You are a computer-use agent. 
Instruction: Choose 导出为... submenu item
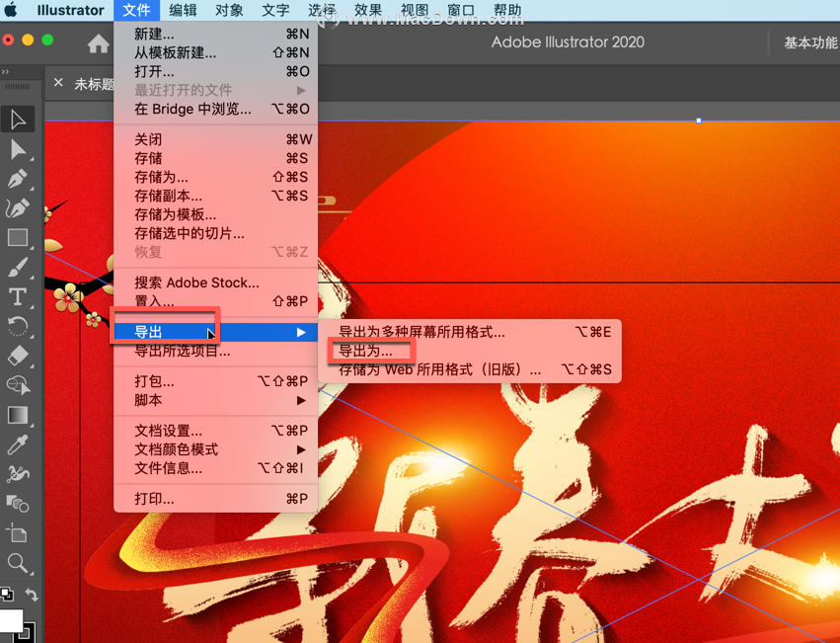(470, 352)
